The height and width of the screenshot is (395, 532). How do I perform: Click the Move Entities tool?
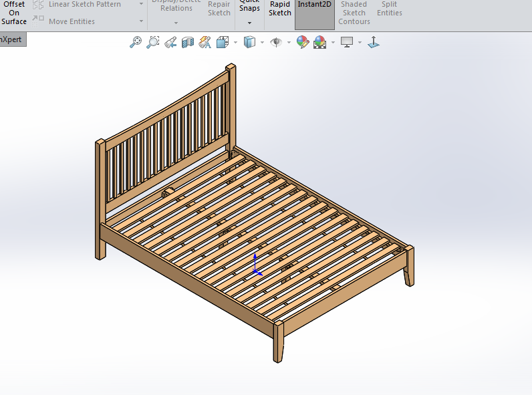(x=72, y=21)
